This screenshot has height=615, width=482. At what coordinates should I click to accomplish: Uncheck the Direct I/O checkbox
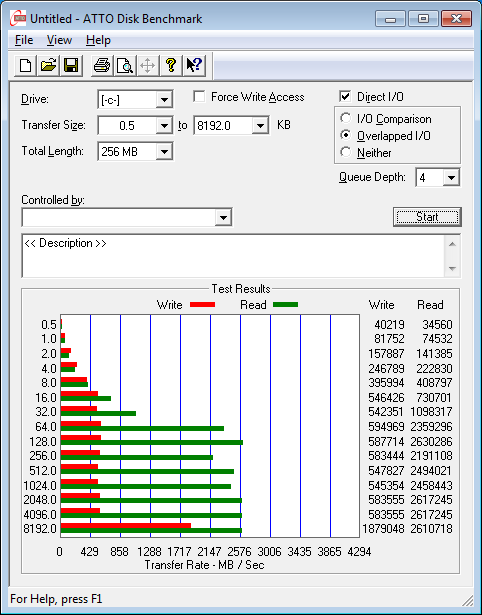click(x=345, y=96)
